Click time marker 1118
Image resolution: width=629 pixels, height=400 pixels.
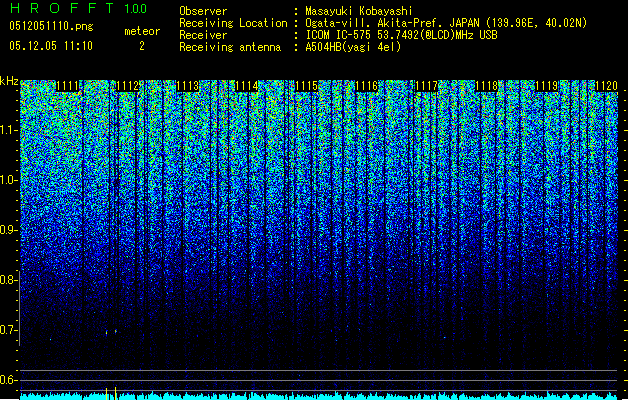pos(486,86)
